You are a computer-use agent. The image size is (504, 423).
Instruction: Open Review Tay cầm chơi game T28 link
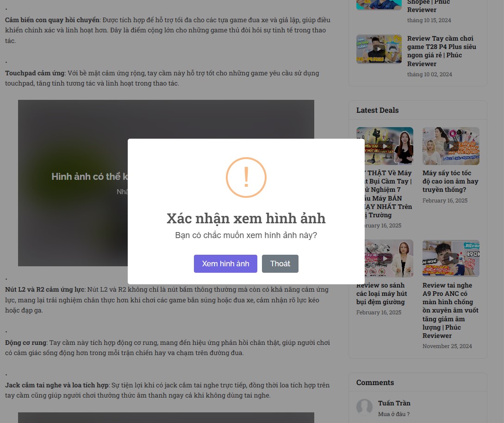tap(442, 51)
